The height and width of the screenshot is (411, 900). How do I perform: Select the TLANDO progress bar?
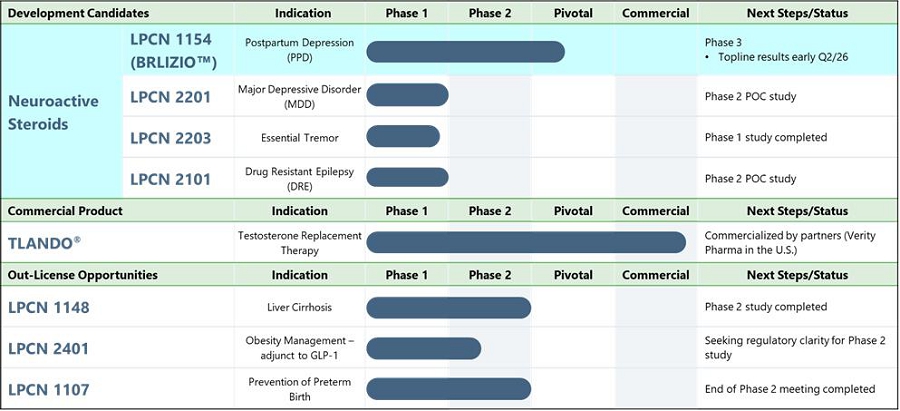coord(525,242)
